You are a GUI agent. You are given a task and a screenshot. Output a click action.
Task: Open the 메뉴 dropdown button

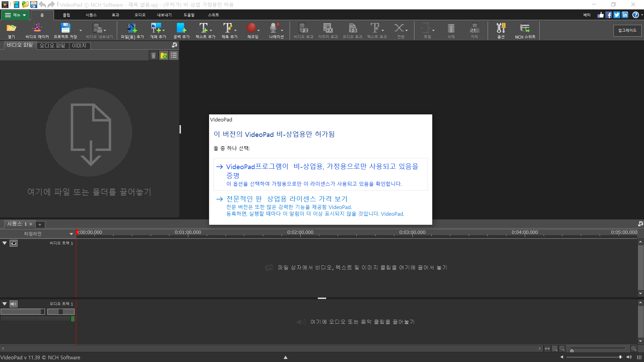(x=15, y=15)
